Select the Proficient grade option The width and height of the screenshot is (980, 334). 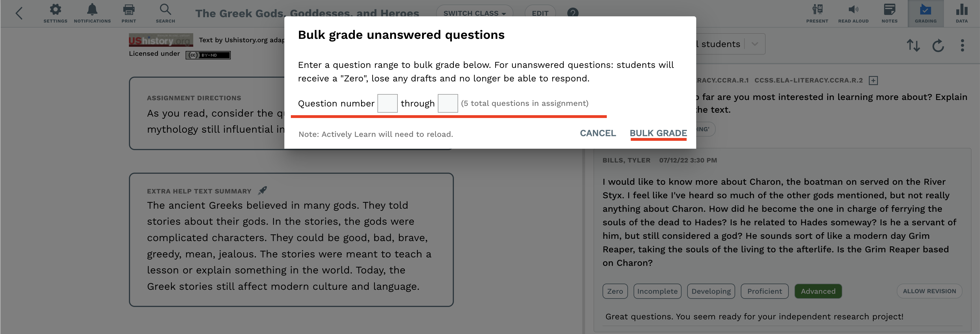(x=764, y=291)
